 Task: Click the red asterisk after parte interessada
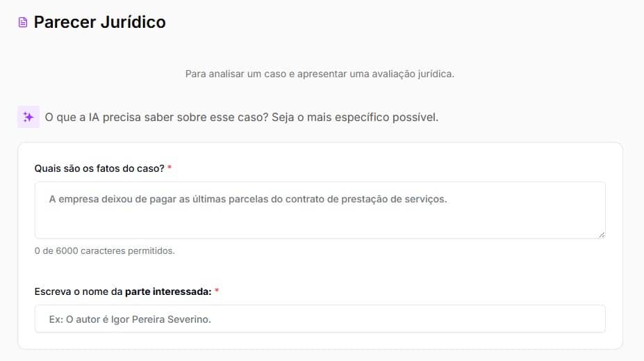(x=217, y=291)
